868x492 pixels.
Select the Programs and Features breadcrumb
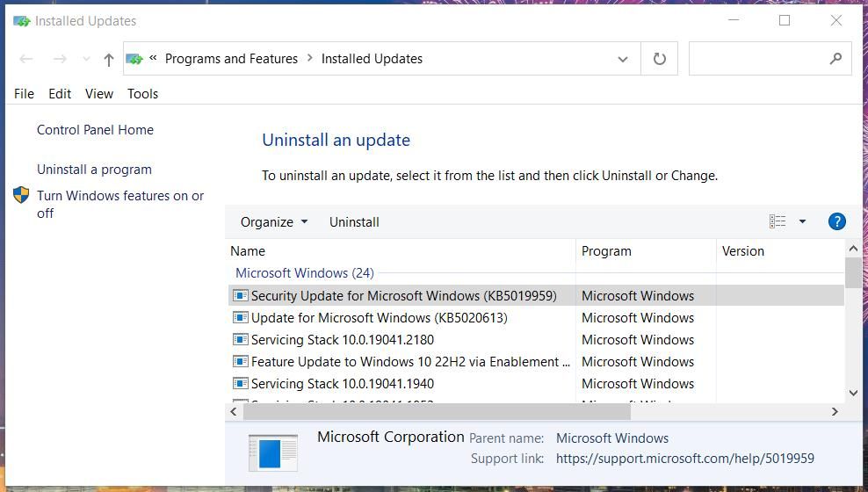click(231, 59)
